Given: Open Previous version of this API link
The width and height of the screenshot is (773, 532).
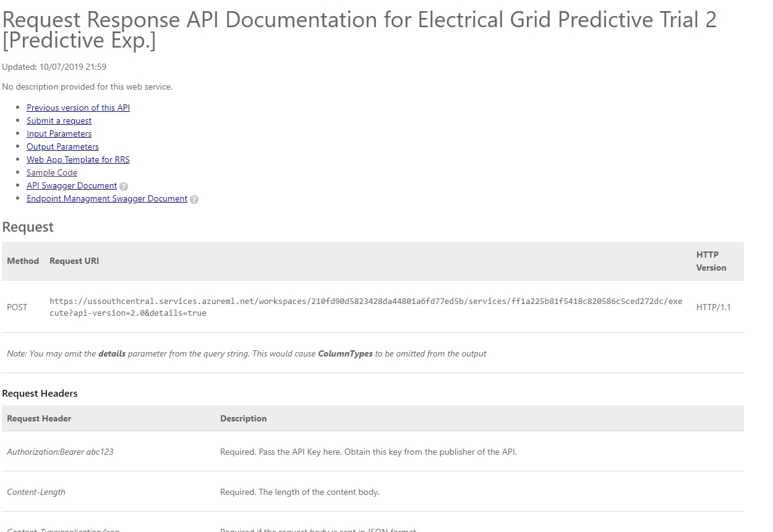Looking at the screenshot, I should pos(78,108).
